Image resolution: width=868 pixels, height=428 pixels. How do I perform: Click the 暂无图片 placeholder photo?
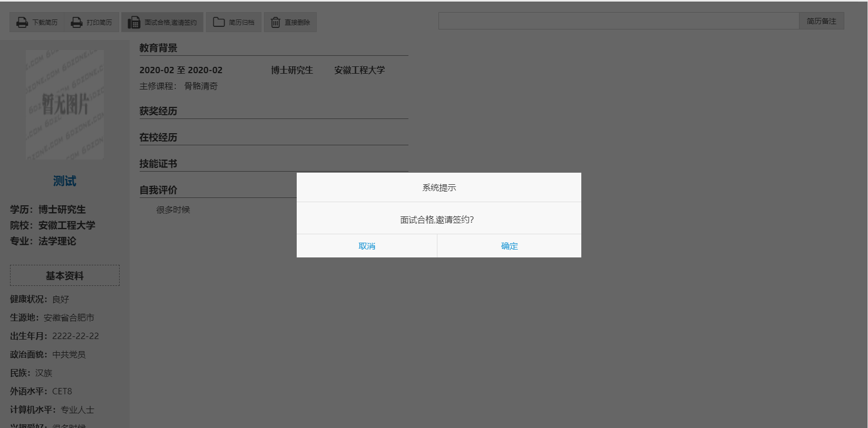coord(65,104)
